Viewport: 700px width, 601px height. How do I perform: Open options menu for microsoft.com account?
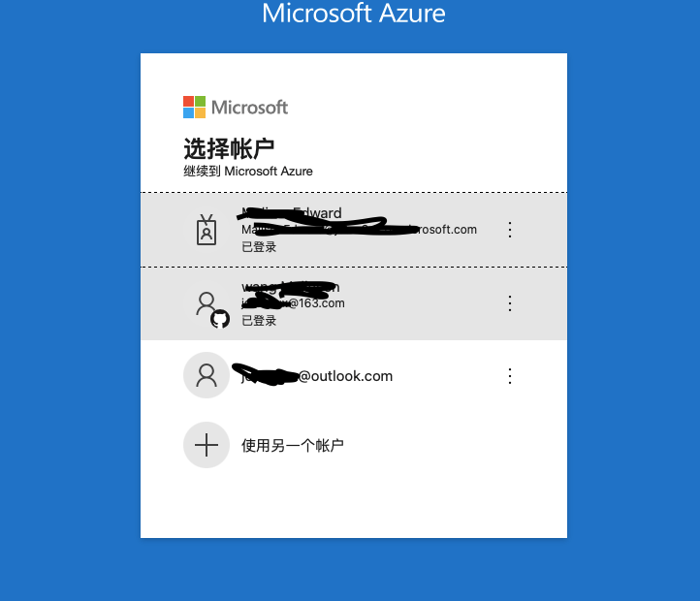[x=510, y=230]
